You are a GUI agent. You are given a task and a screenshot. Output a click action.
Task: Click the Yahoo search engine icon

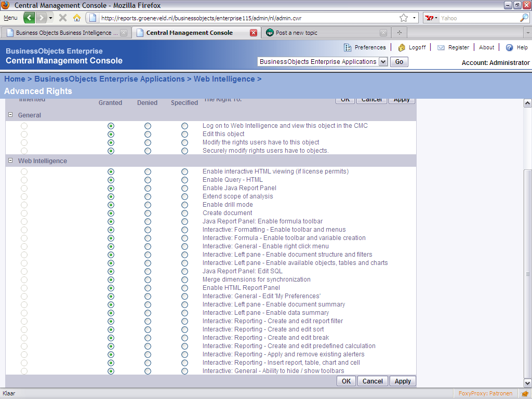(429, 18)
